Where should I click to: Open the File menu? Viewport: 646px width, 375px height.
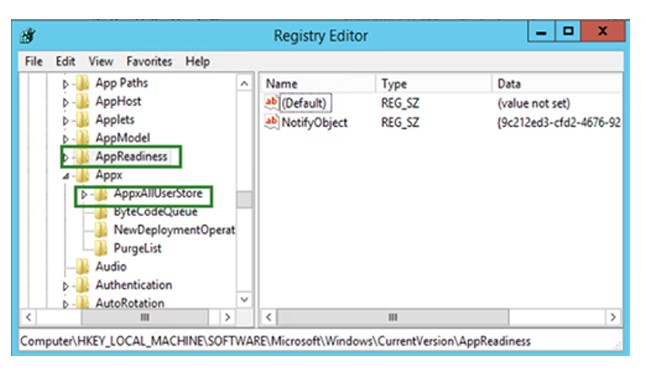coord(34,61)
